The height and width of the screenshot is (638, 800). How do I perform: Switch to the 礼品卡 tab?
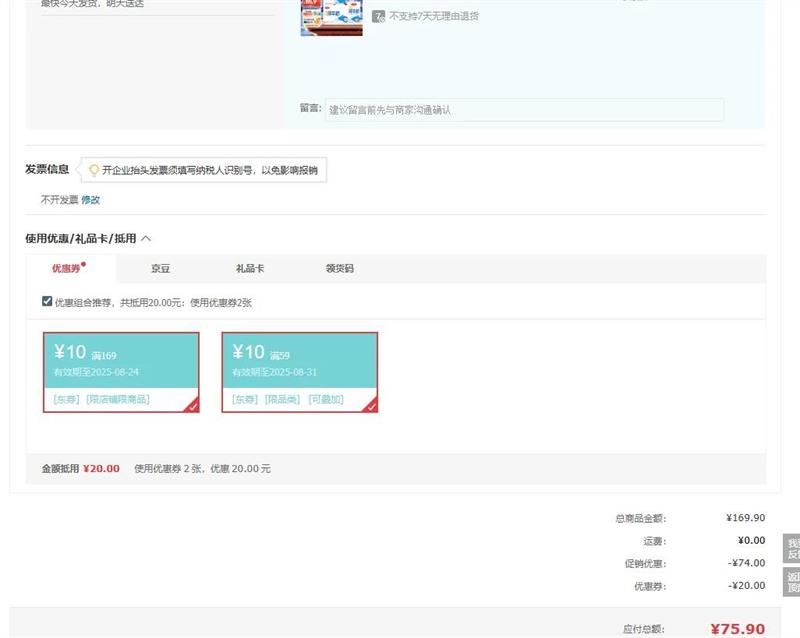(249, 269)
